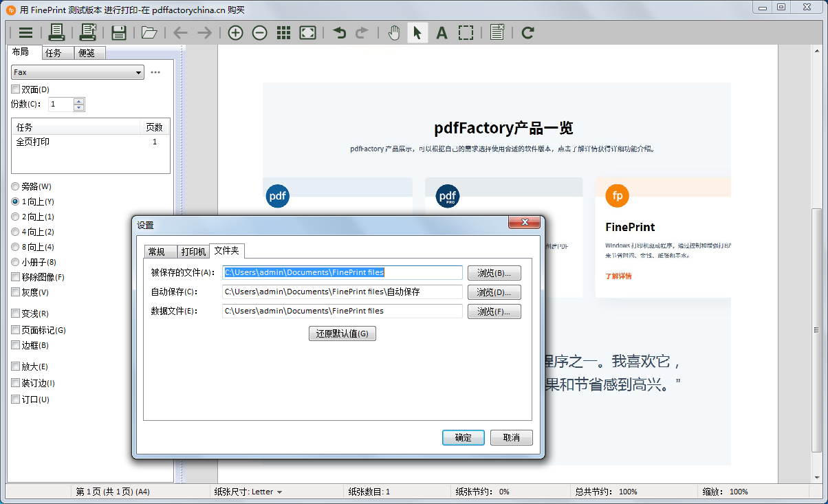Select the dashed rectangle selection tool
The image size is (828, 504).
pyautogui.click(x=466, y=32)
